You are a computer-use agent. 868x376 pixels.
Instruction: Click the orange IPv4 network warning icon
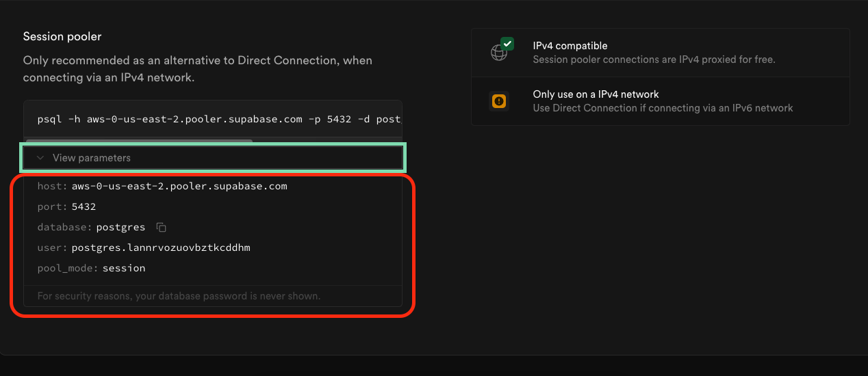(499, 101)
